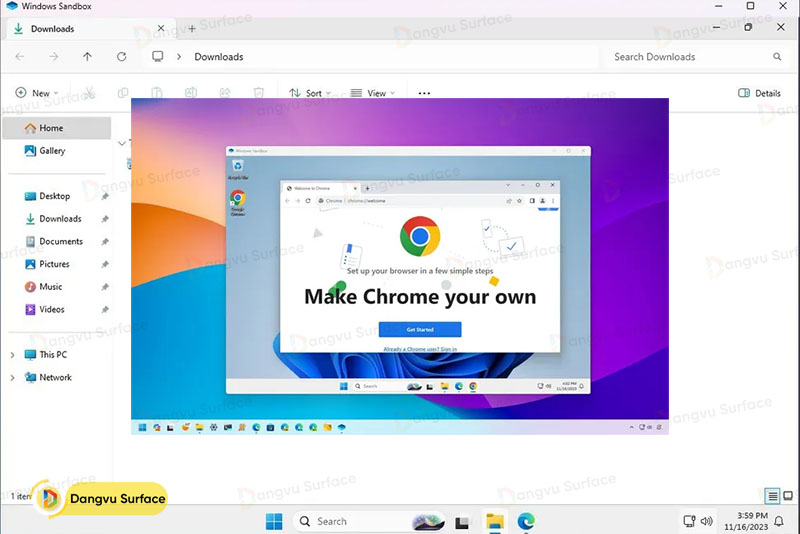Open the clock showing 3:59 PM
The height and width of the screenshot is (534, 800).
tap(745, 521)
